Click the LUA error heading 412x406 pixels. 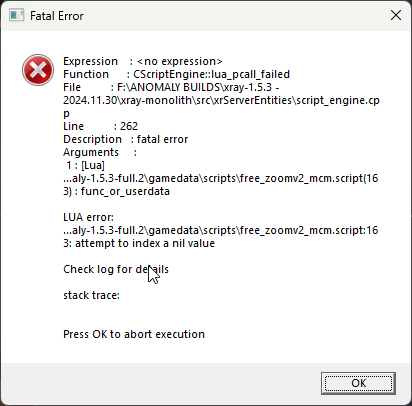88,217
